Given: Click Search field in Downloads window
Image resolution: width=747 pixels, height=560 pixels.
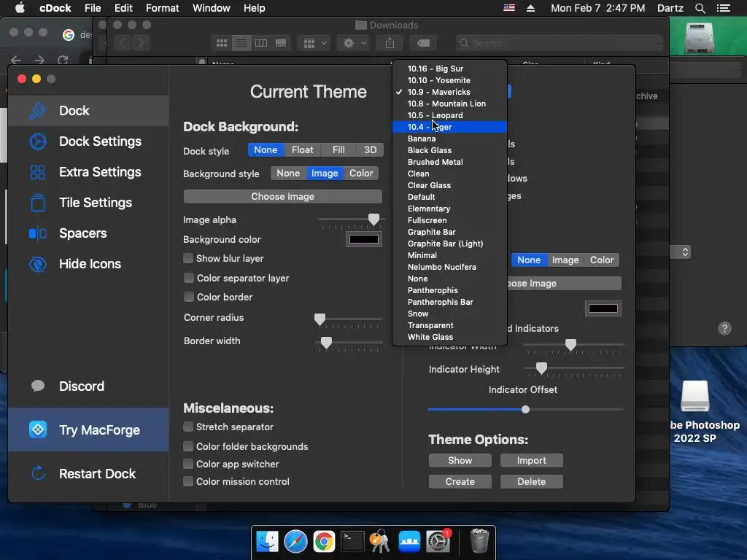Looking at the screenshot, I should 560,43.
